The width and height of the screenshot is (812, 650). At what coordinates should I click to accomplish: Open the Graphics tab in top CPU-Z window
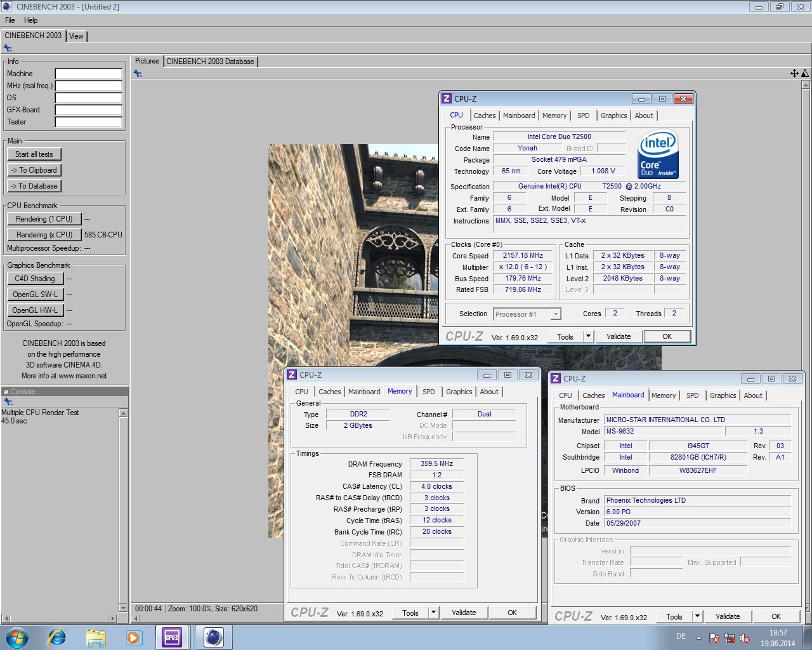pos(613,116)
